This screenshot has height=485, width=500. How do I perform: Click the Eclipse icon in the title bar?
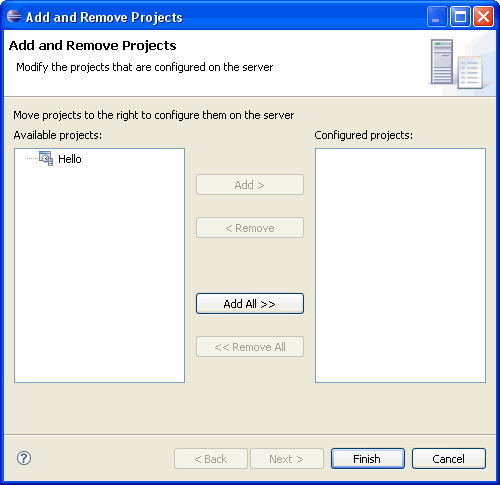pos(14,16)
